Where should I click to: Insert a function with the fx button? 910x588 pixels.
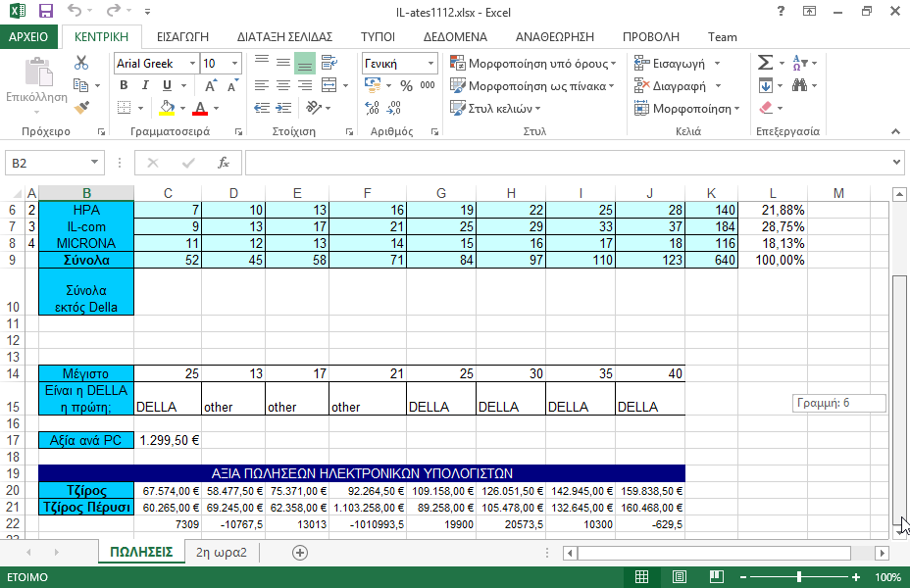coord(223,163)
